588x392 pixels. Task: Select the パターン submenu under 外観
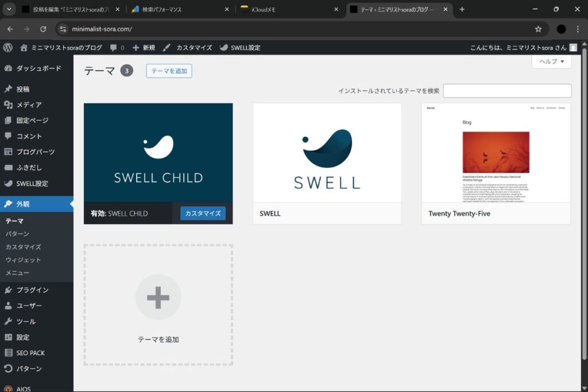(x=17, y=234)
